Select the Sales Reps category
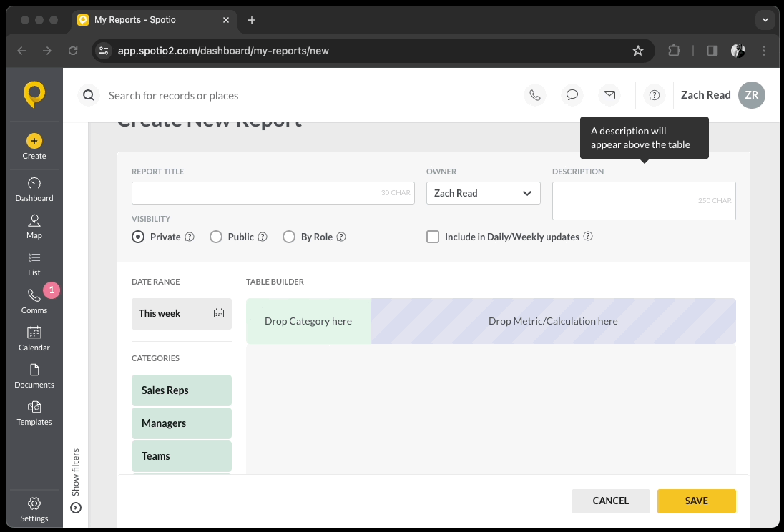The image size is (784, 532). point(182,390)
